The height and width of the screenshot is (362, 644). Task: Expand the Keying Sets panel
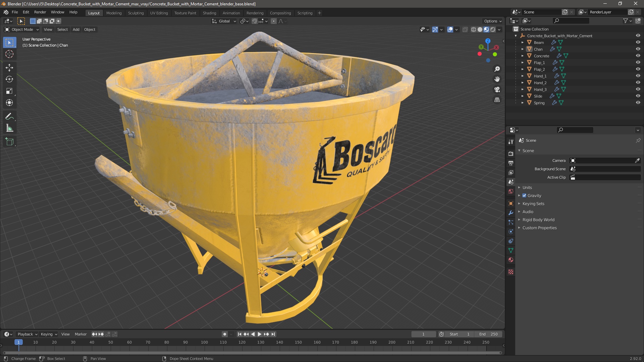(x=533, y=203)
